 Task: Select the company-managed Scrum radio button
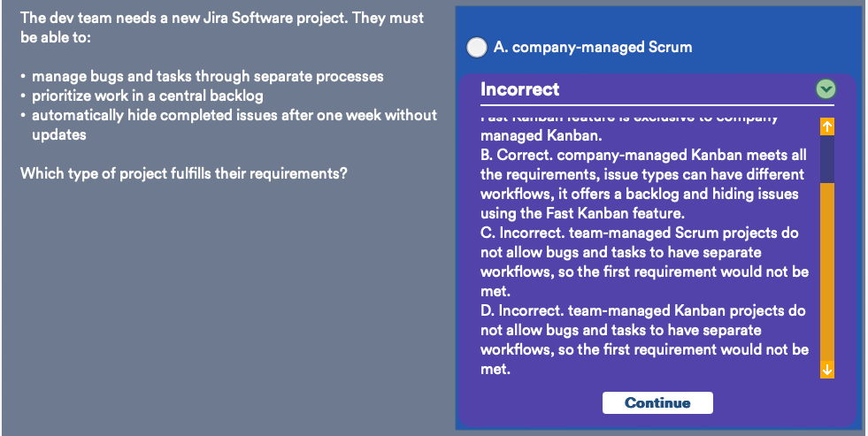[477, 48]
